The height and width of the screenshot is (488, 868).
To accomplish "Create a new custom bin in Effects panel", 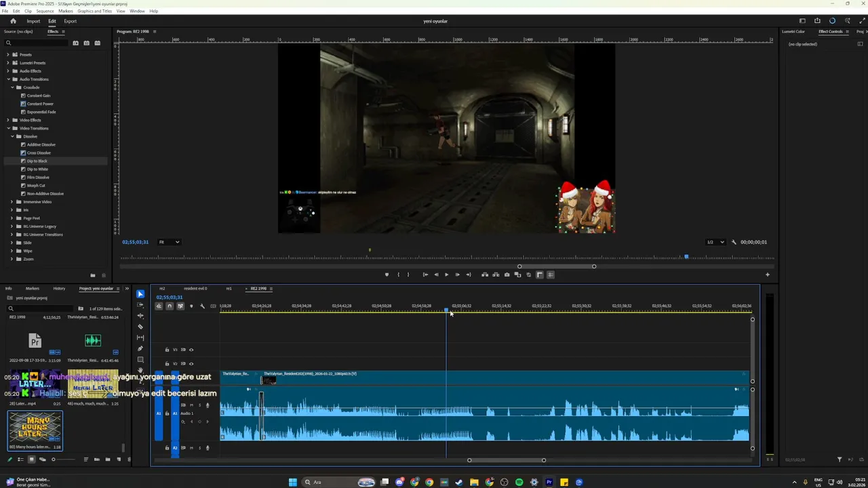I will pyautogui.click(x=93, y=275).
